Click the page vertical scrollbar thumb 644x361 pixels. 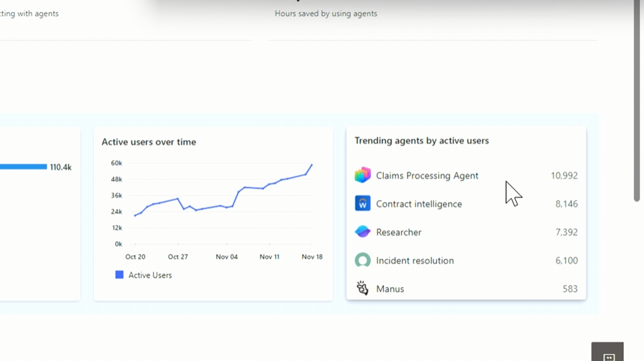point(637,101)
